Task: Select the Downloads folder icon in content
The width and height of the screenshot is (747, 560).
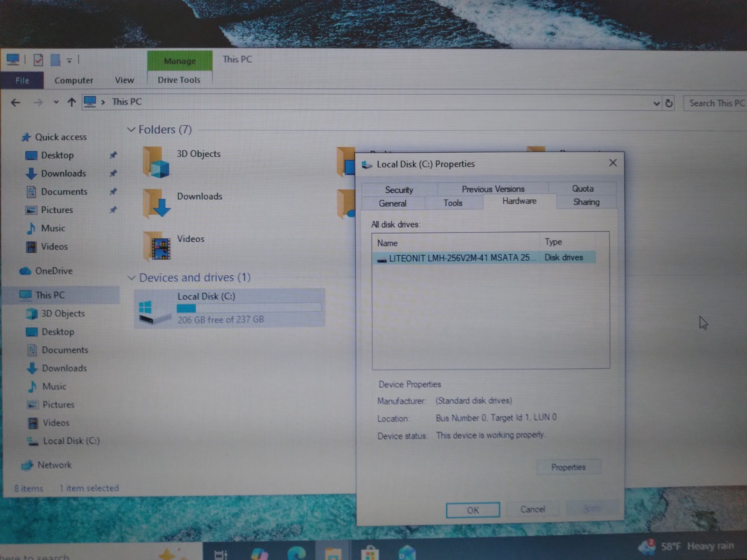Action: [x=157, y=204]
